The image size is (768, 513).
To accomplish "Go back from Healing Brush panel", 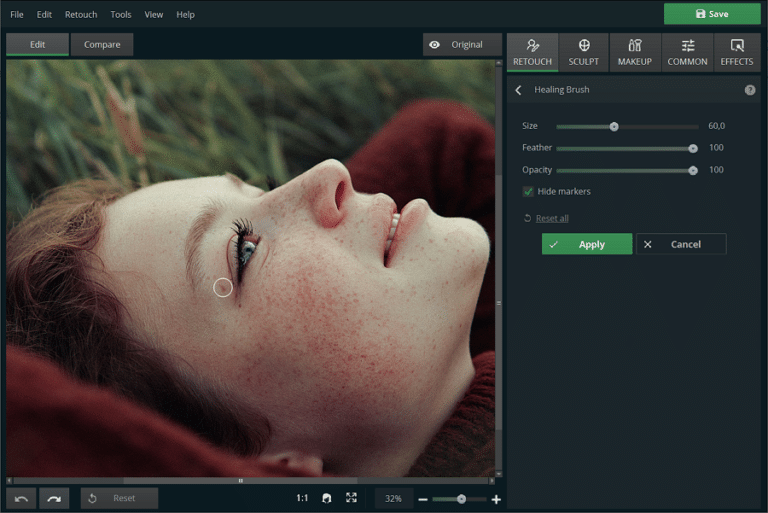I will (x=518, y=90).
